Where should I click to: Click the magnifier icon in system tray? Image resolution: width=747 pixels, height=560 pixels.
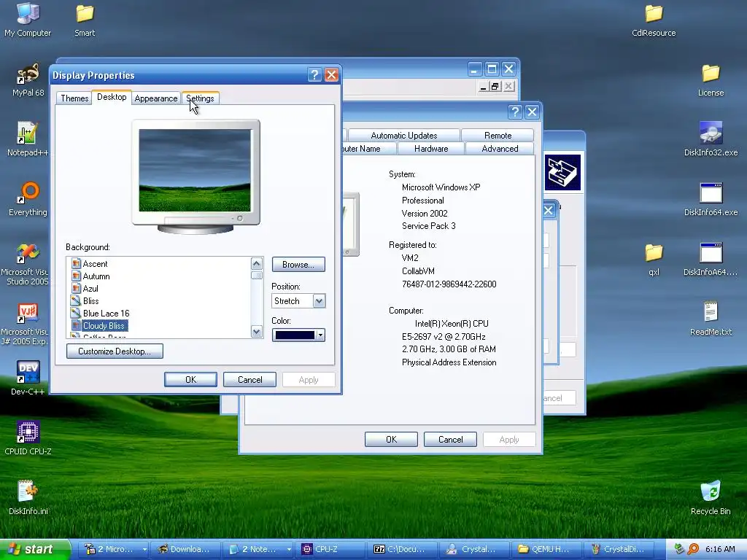[693, 549]
